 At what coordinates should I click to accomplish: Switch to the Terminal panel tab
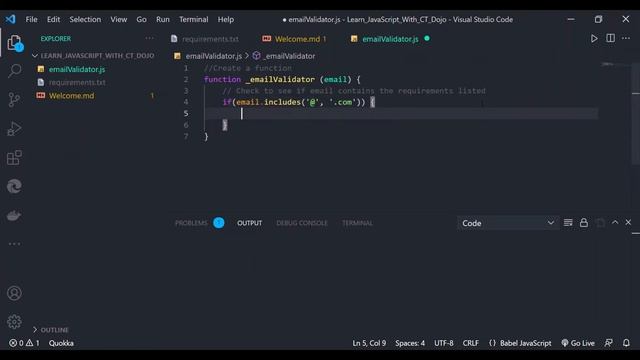[357, 223]
